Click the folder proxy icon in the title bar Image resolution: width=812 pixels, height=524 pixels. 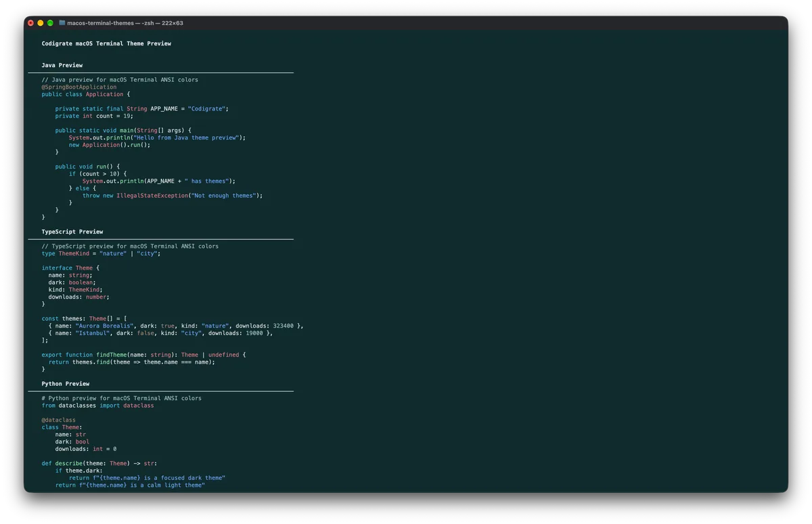pyautogui.click(x=62, y=23)
